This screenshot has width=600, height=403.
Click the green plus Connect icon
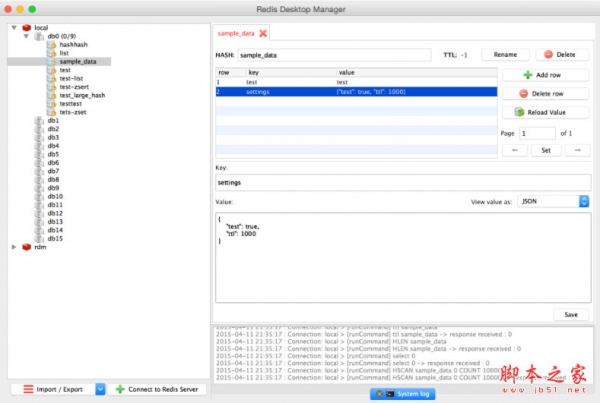120,389
